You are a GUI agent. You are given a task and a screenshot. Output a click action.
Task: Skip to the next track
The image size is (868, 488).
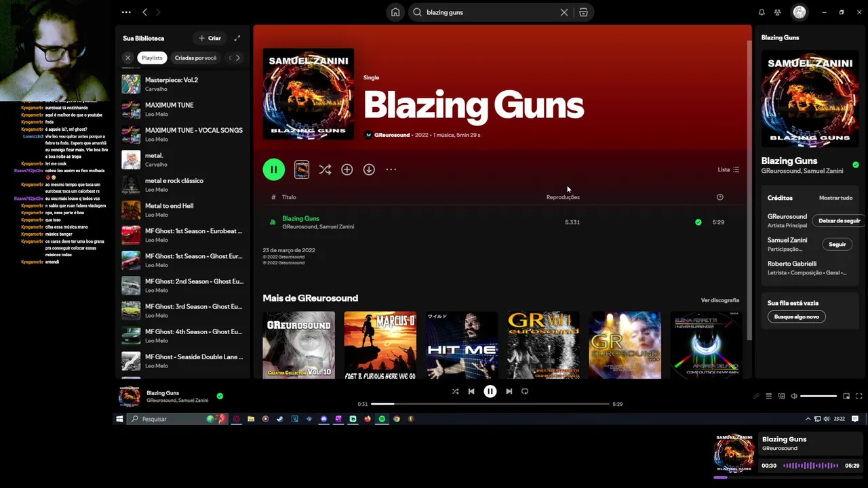coord(509,391)
